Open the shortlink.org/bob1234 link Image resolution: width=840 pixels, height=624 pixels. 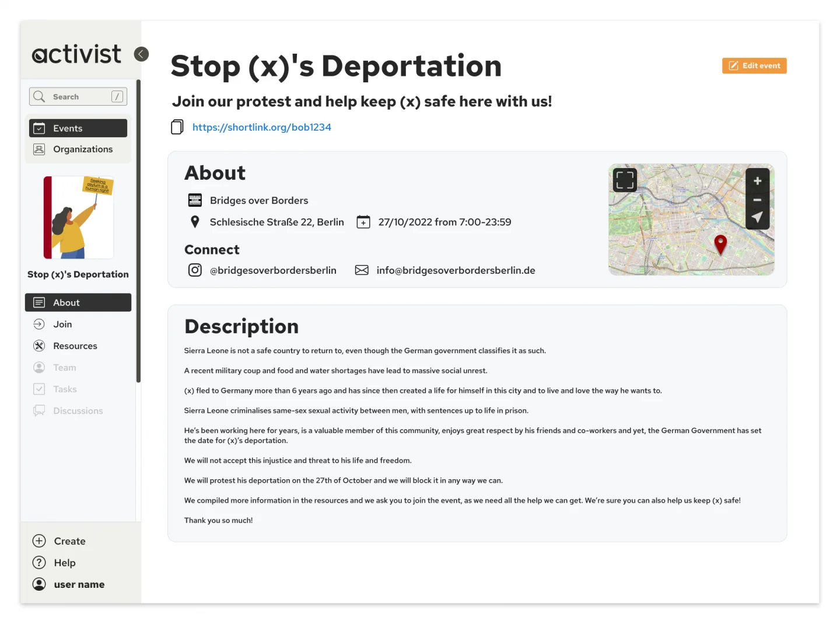pyautogui.click(x=261, y=127)
